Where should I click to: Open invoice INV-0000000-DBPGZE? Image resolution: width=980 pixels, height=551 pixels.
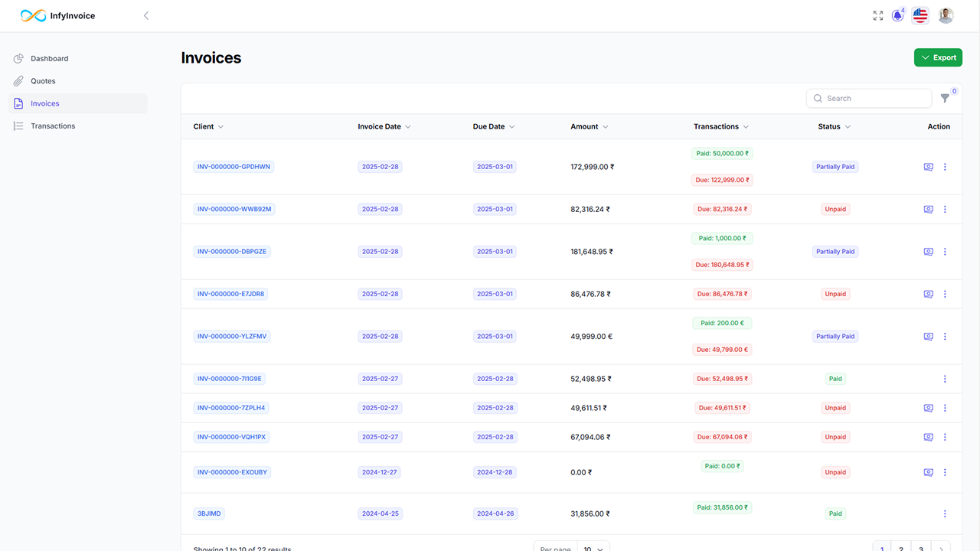pyautogui.click(x=231, y=251)
